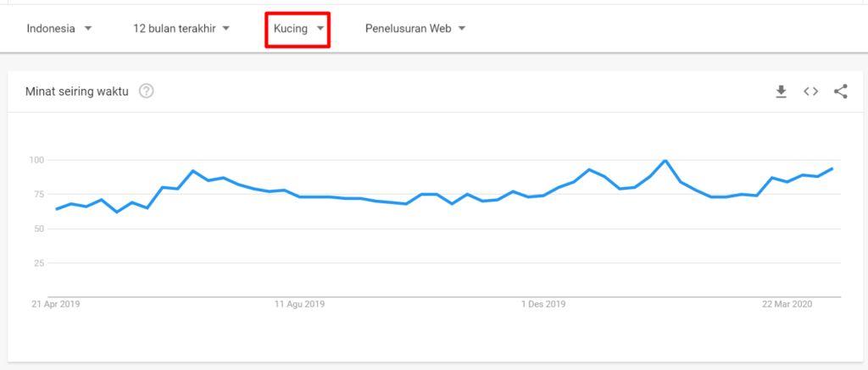Open the help tooltip beside Minat seiring waktu
The image size is (868, 370).
[146, 91]
